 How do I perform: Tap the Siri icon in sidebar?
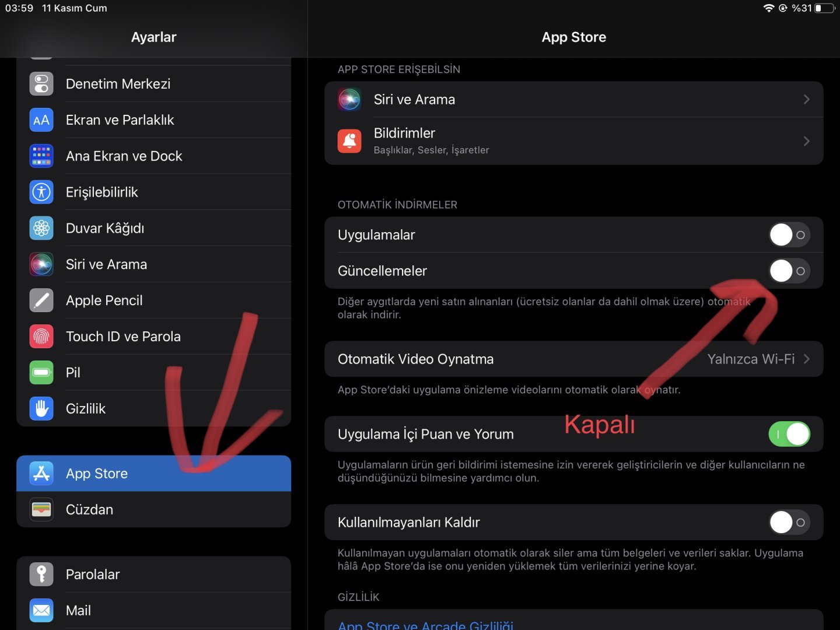pyautogui.click(x=41, y=264)
